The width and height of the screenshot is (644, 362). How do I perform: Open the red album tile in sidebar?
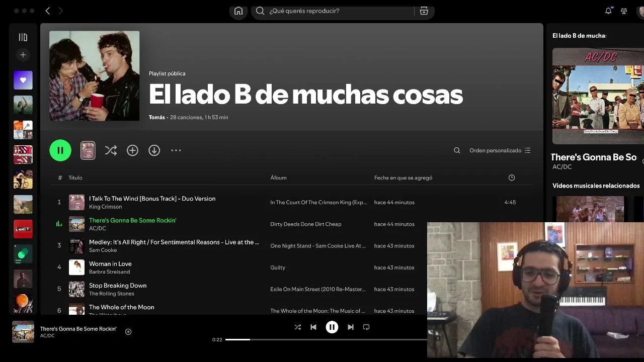pyautogui.click(x=23, y=229)
